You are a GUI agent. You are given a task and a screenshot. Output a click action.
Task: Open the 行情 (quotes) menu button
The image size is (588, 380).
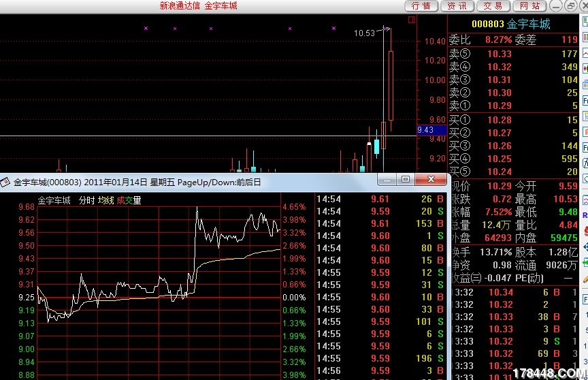click(421, 6)
